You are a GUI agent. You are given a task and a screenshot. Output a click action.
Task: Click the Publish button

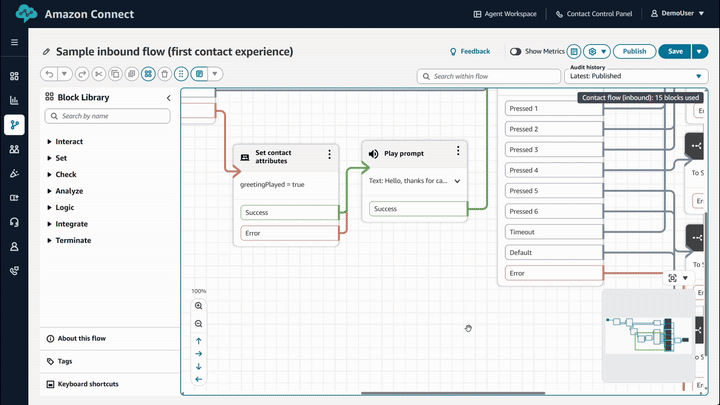pos(634,51)
